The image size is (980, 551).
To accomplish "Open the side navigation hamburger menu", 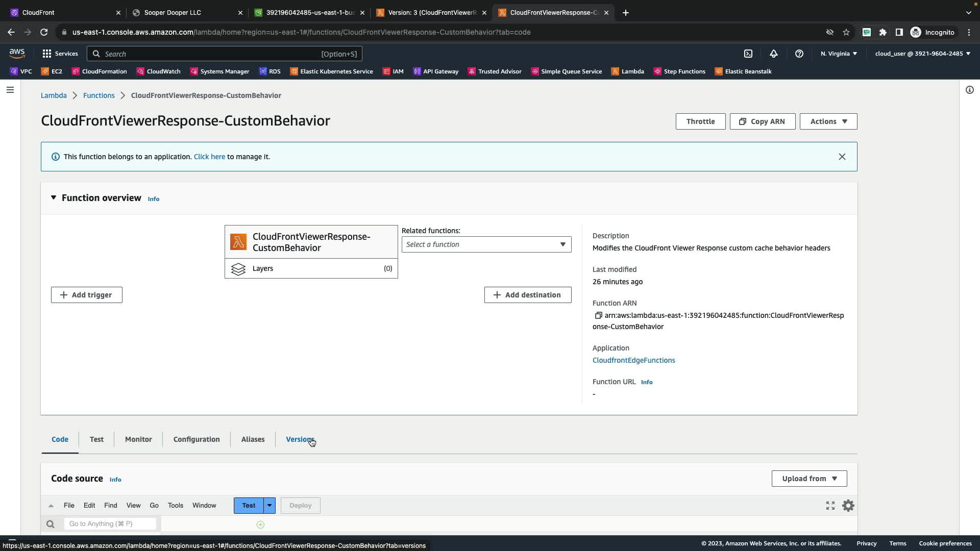I will (x=10, y=90).
